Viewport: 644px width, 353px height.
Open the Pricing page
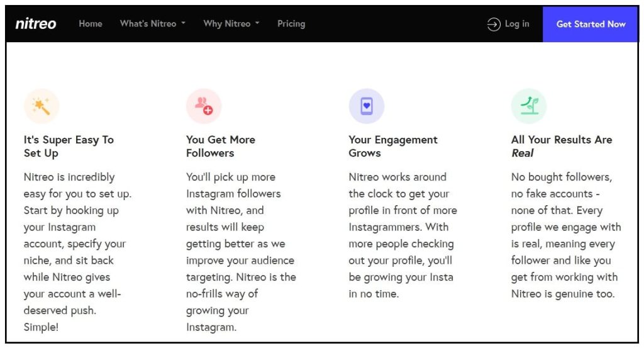291,24
